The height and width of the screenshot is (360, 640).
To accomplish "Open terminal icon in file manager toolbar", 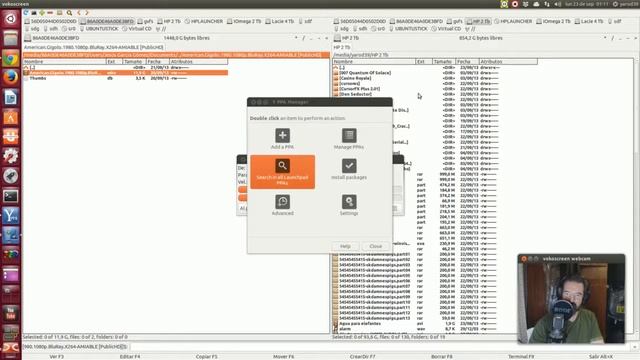I will (x=34, y=13).
